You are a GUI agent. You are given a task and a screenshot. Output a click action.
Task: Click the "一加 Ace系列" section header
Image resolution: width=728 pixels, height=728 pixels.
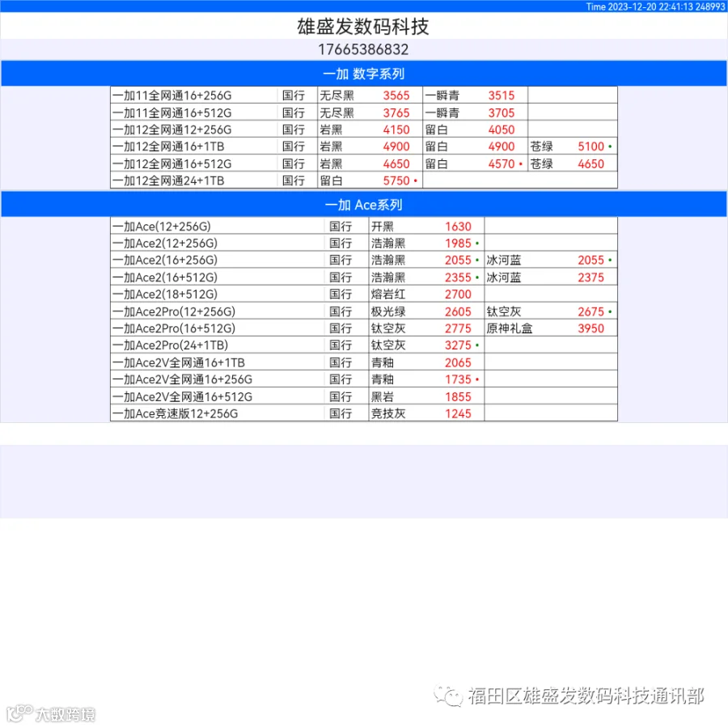(363, 205)
